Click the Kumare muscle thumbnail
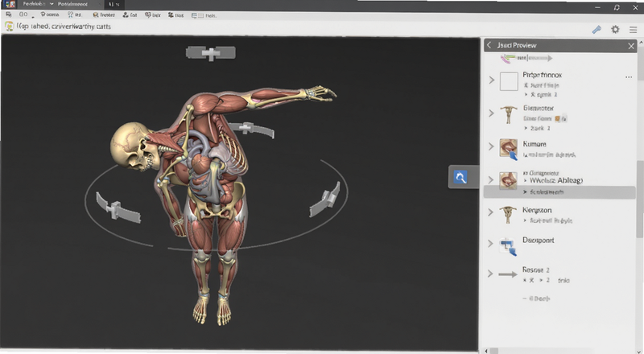The image size is (644, 354). point(508,149)
